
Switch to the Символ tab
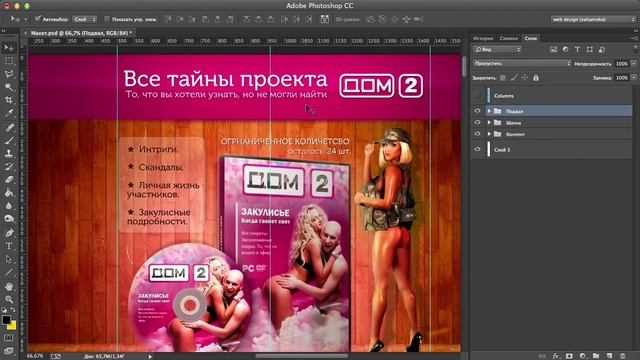point(509,38)
